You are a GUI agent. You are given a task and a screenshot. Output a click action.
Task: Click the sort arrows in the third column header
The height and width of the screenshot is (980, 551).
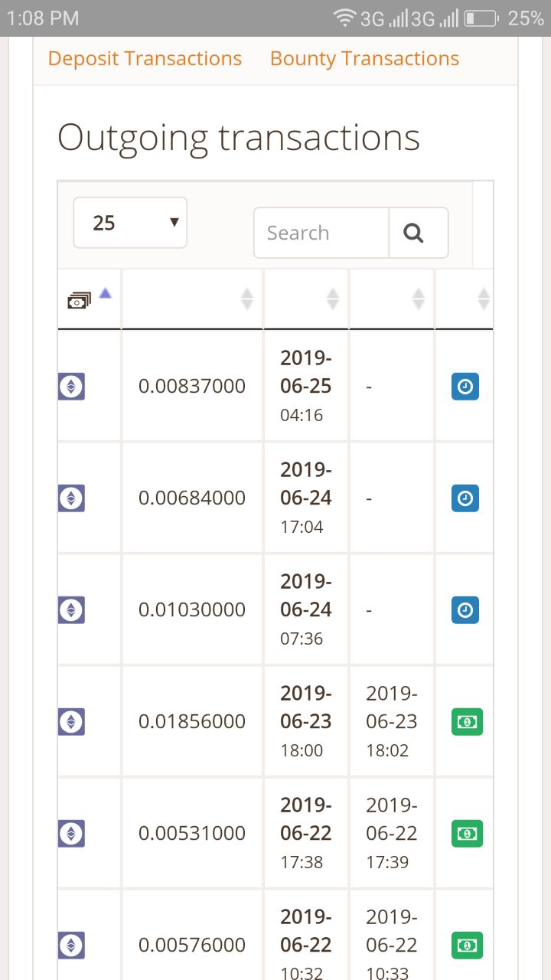click(332, 299)
